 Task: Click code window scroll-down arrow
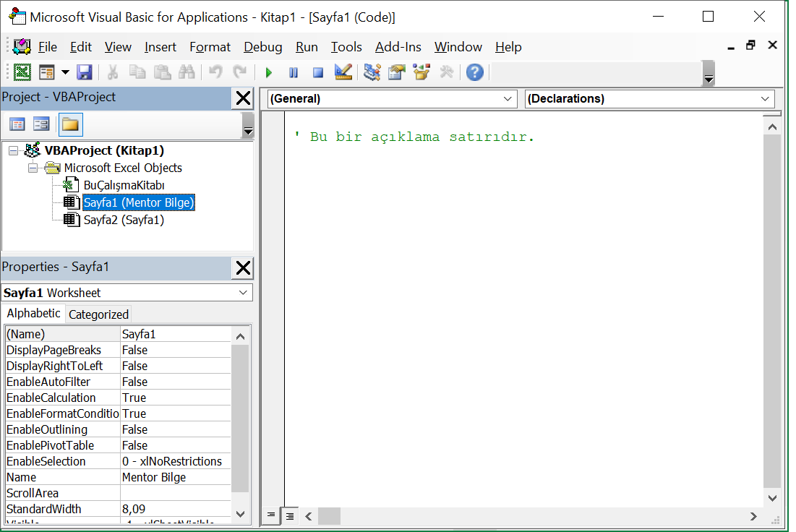click(772, 499)
